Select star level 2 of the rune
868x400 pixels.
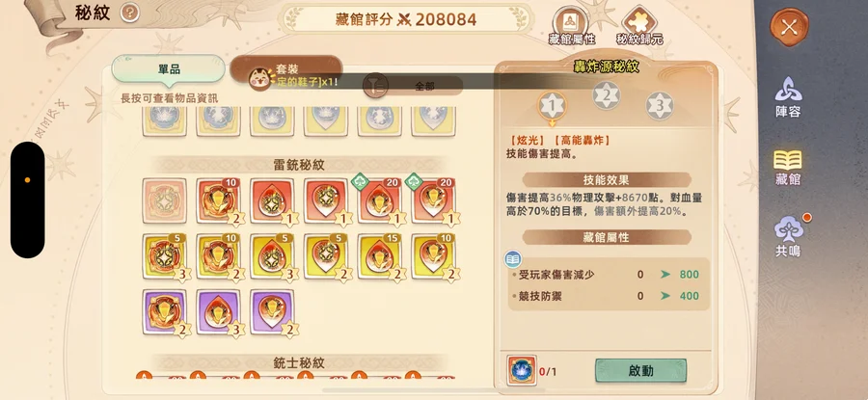[x=607, y=95]
